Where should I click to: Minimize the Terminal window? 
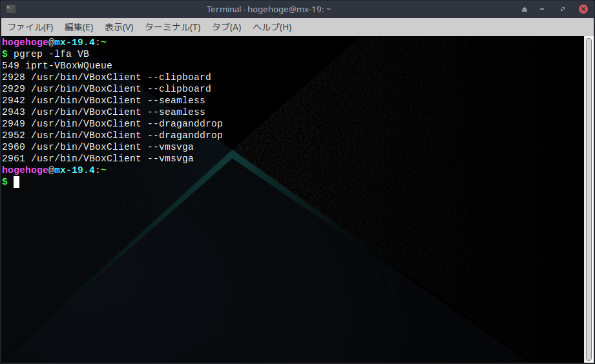coord(542,9)
